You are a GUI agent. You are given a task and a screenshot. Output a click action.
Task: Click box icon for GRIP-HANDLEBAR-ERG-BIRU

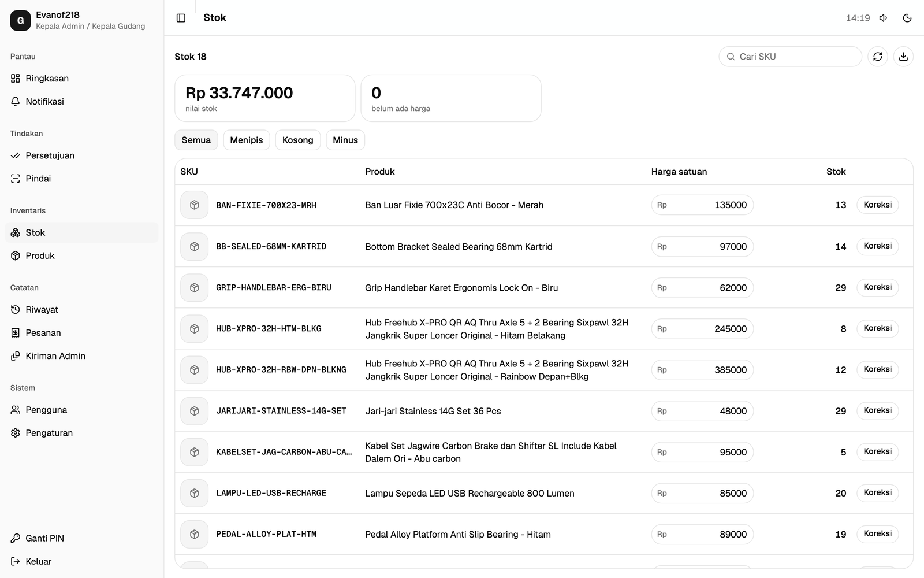pyautogui.click(x=195, y=287)
